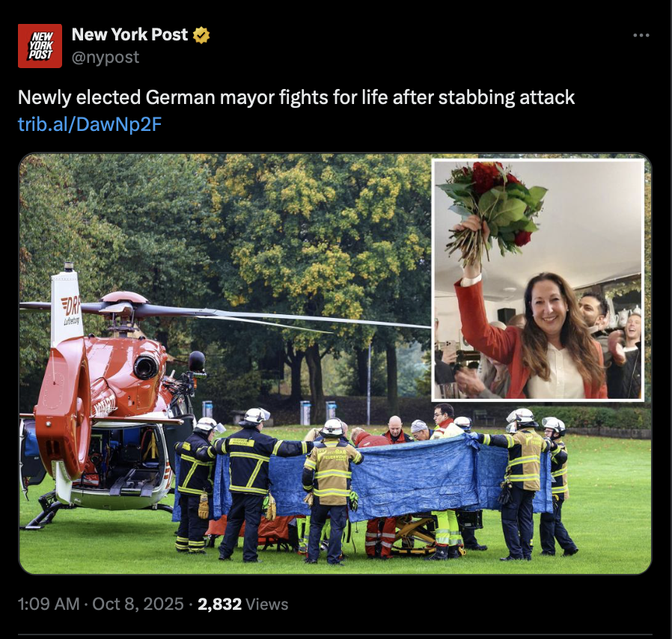Follow the trib.al/DawNp2F article link
Screen dimensions: 672x639
pyautogui.click(x=90, y=124)
